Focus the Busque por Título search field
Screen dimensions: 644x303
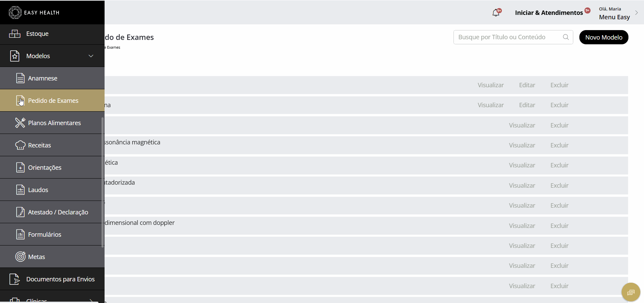tap(508, 37)
